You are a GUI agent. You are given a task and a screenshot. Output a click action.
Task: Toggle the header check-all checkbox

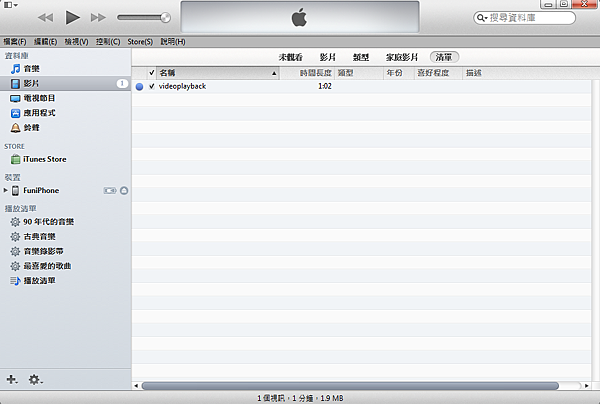152,73
